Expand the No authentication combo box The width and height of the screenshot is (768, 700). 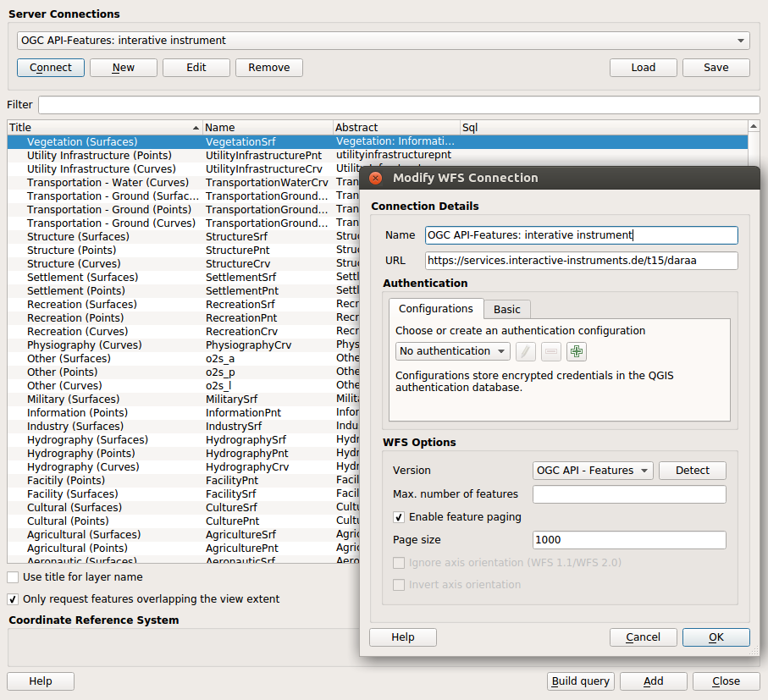(452, 351)
